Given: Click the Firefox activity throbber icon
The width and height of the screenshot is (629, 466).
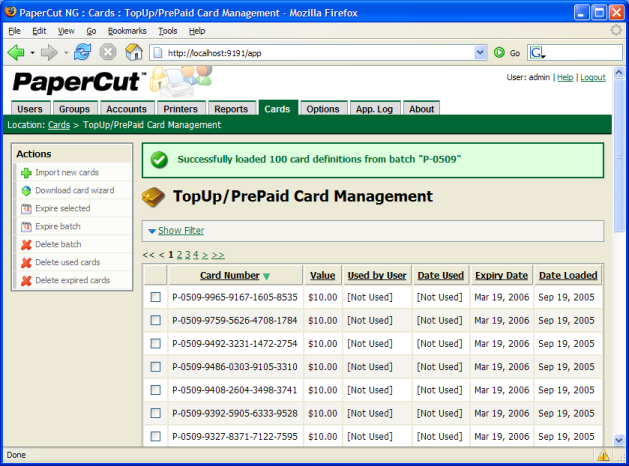Looking at the screenshot, I should click(x=616, y=30).
